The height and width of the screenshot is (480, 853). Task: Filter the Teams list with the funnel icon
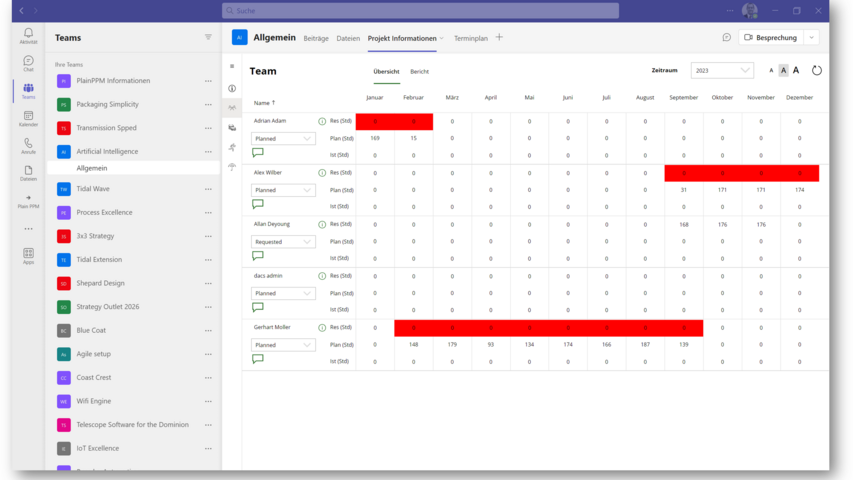(x=208, y=37)
